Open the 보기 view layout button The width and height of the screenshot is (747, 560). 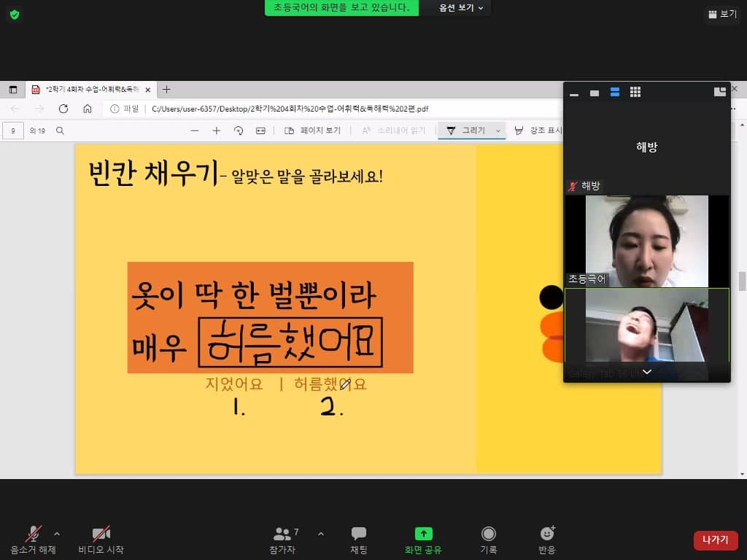coord(722,15)
